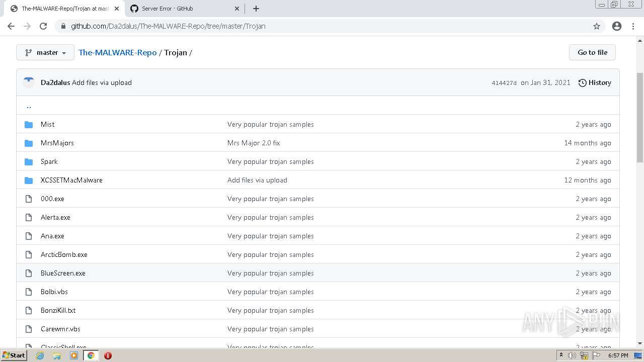Open the ArcticBomb.exe file

(64, 254)
